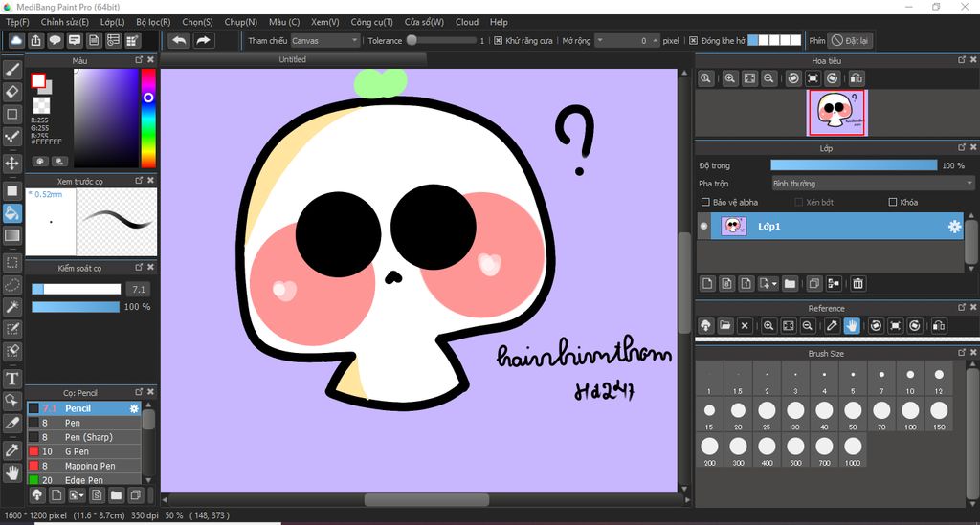This screenshot has height=525, width=980.
Task: Enable the Bảo vệ alpha checkbox
Action: pyautogui.click(x=706, y=203)
